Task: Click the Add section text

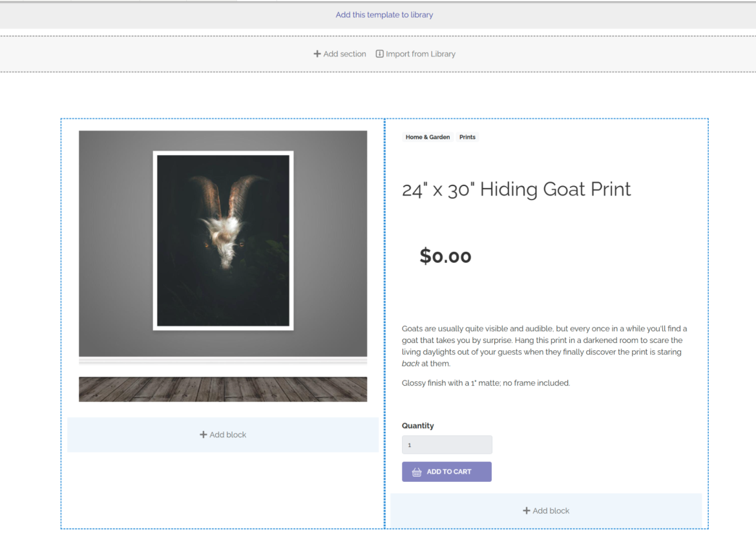Action: pyautogui.click(x=344, y=54)
